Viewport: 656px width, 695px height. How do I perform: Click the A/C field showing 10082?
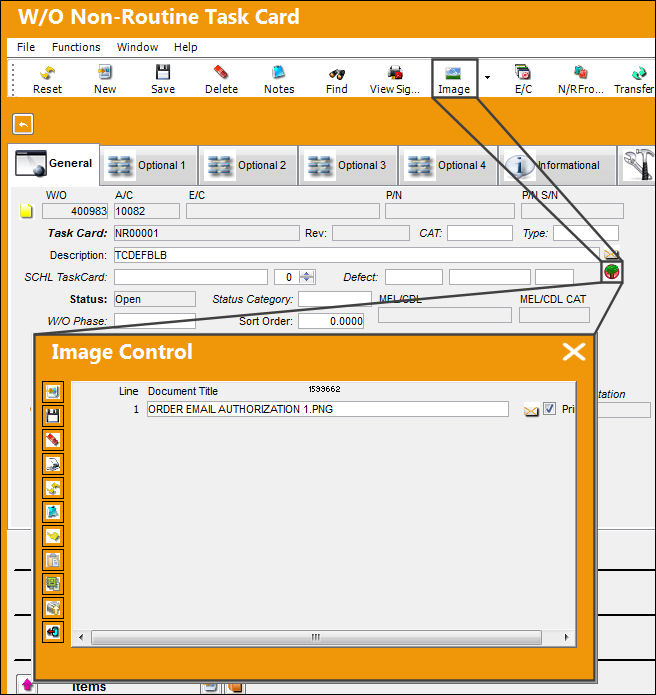(147, 211)
